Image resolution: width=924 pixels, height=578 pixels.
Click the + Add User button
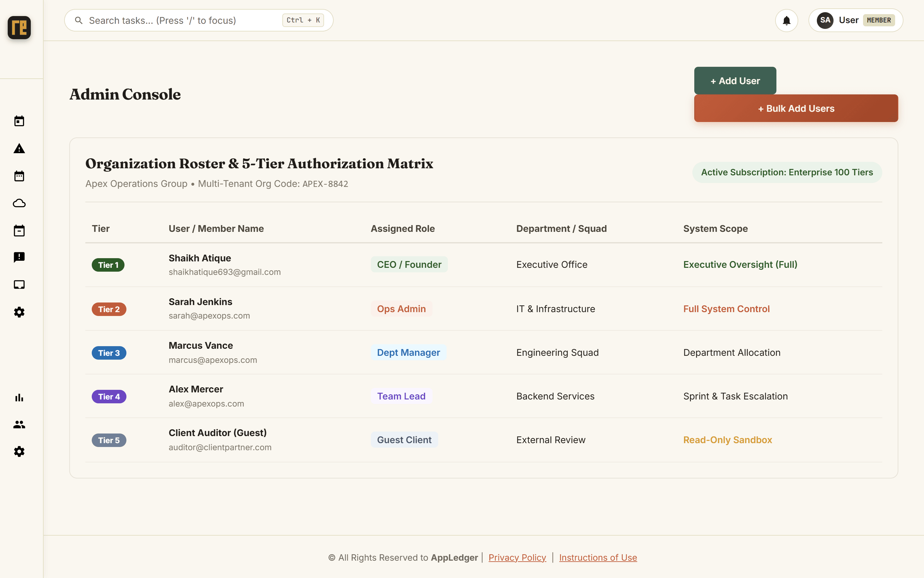point(735,81)
